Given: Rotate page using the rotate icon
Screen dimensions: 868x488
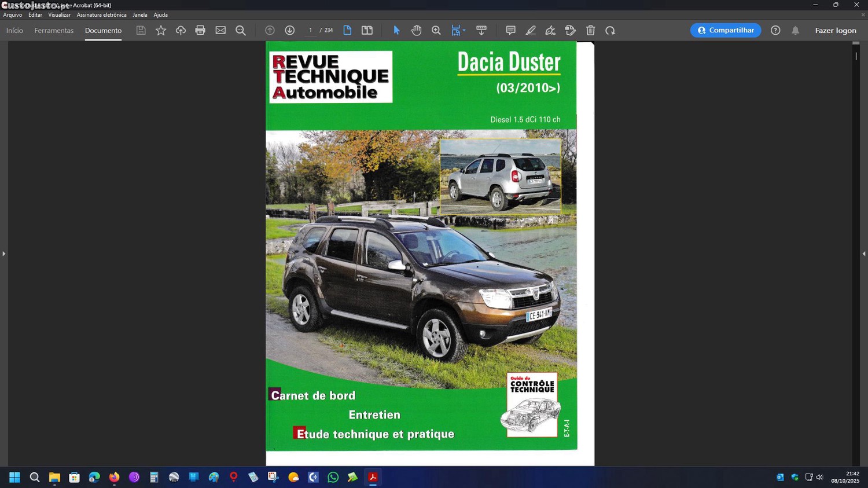Looking at the screenshot, I should point(610,31).
